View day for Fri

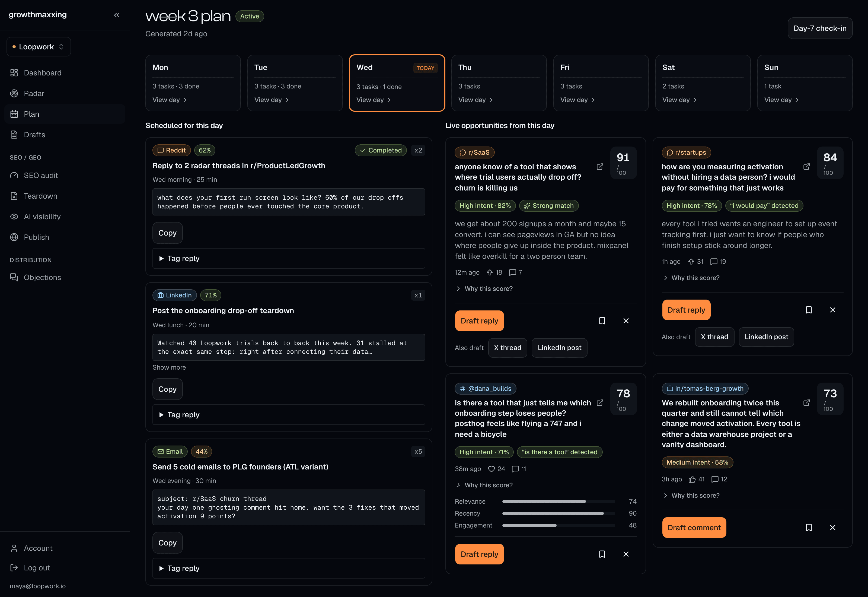click(577, 100)
